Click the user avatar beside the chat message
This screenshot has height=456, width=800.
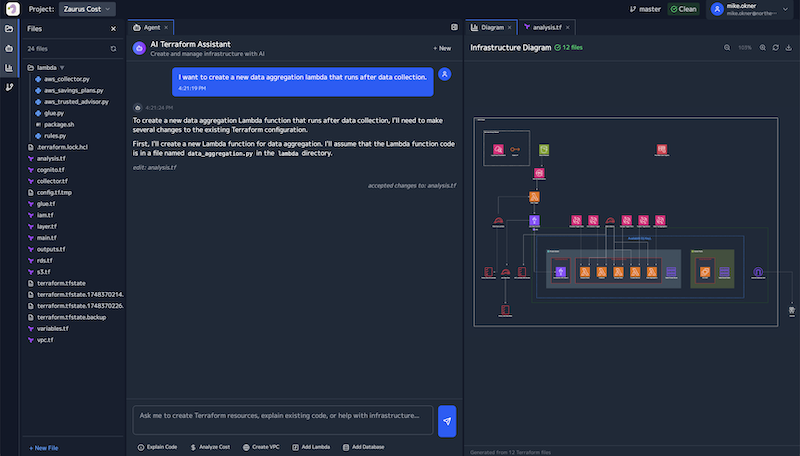(x=445, y=74)
